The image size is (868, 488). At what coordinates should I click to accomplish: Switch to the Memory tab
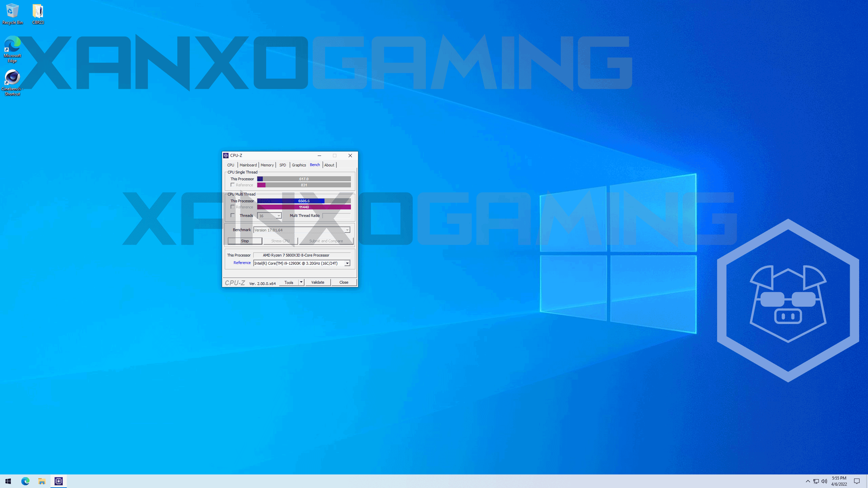(x=267, y=165)
